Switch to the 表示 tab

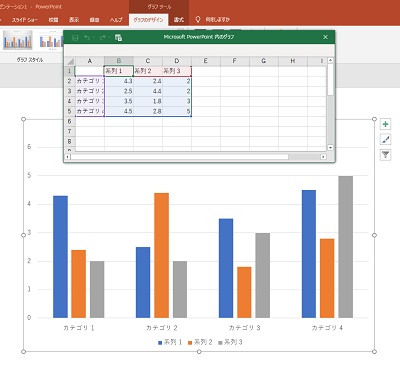pyautogui.click(x=74, y=20)
